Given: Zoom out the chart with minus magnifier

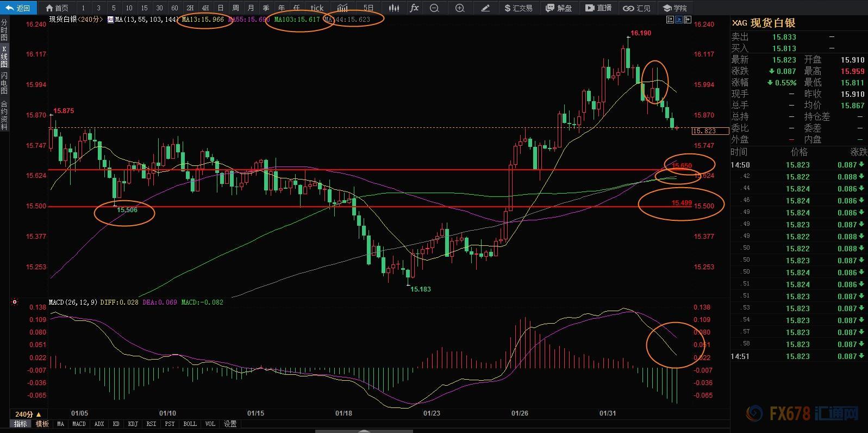Looking at the screenshot, I should (x=434, y=8).
